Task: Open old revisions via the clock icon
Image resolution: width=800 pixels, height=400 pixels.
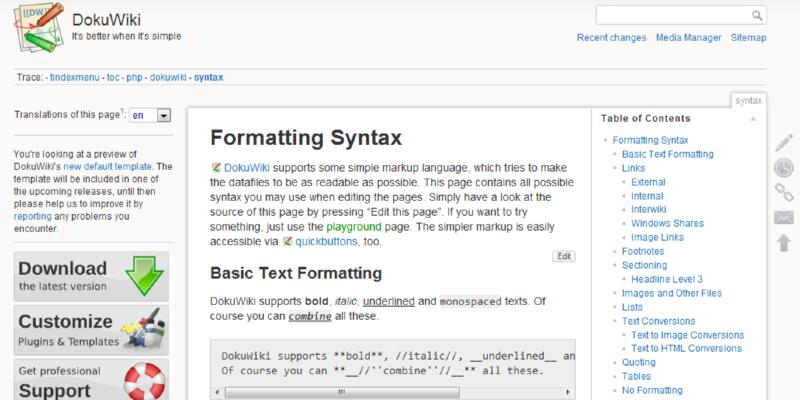Action: 784,167
